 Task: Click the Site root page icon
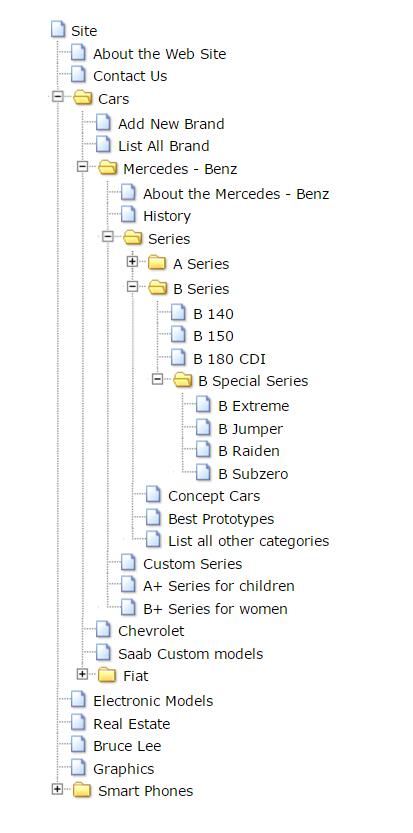(57, 29)
